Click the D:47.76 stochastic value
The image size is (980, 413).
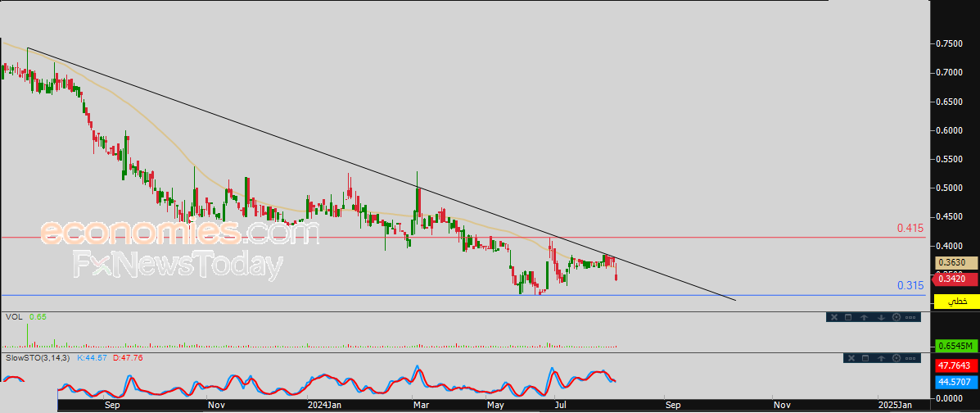pyautogui.click(x=127, y=358)
